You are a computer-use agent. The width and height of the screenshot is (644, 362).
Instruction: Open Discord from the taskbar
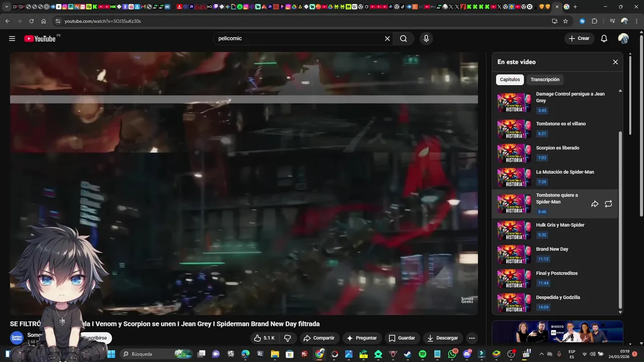[467, 354]
